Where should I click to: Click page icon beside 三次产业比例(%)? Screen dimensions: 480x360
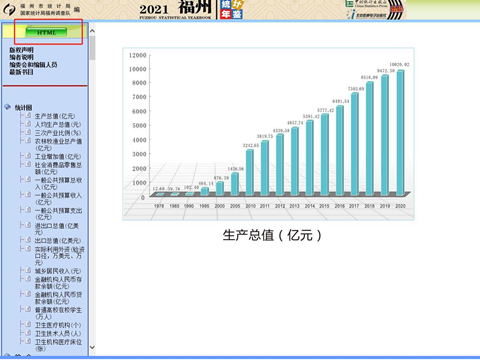coord(28,132)
